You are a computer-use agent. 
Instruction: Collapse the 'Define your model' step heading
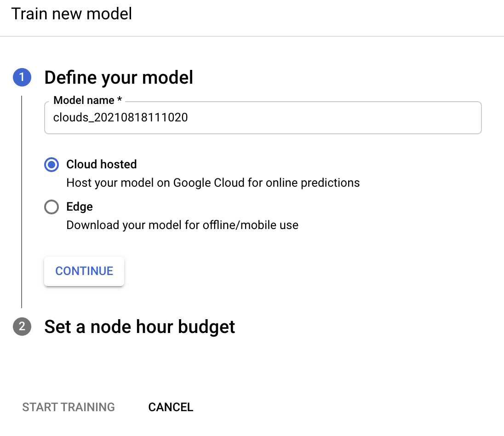click(119, 78)
